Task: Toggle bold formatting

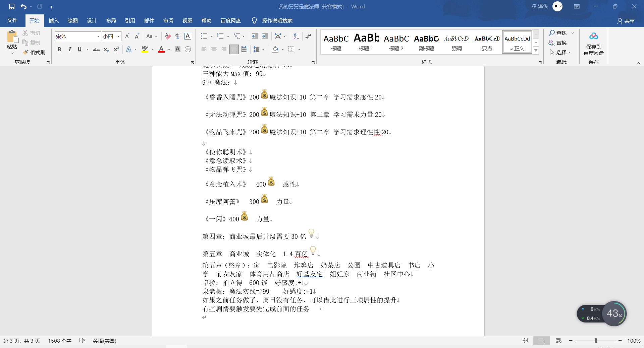Action: [x=59, y=50]
